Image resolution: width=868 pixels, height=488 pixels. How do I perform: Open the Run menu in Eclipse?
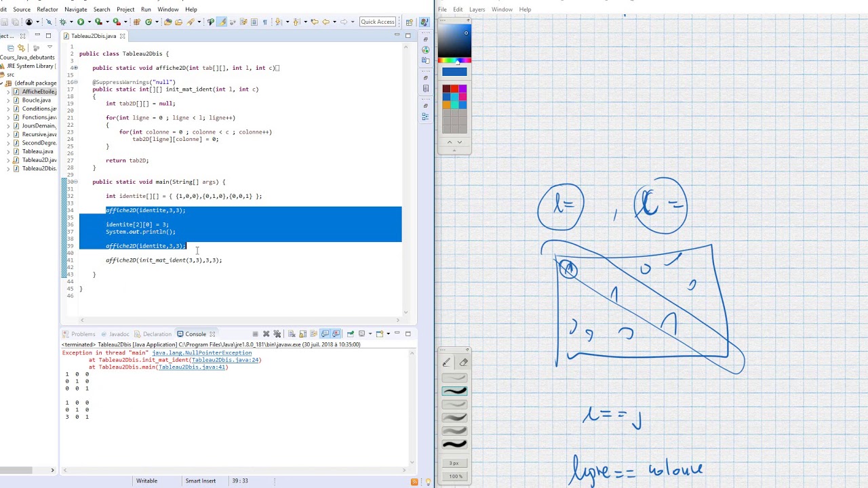pyautogui.click(x=146, y=9)
